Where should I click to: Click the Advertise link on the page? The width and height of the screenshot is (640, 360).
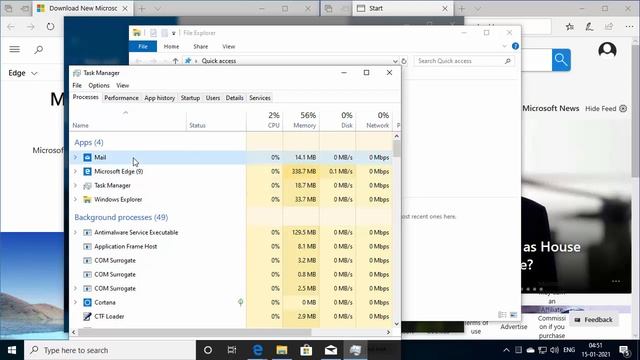pos(514,327)
